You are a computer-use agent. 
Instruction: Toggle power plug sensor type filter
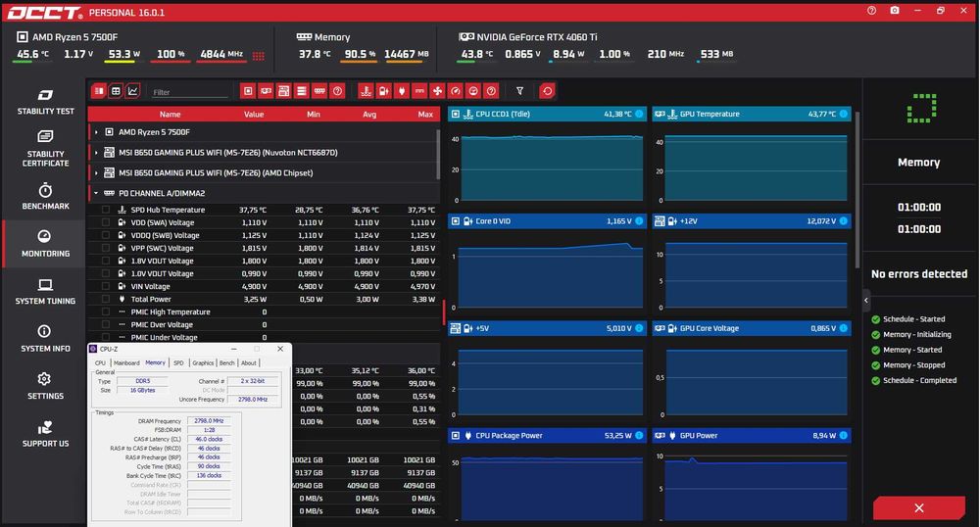(401, 91)
